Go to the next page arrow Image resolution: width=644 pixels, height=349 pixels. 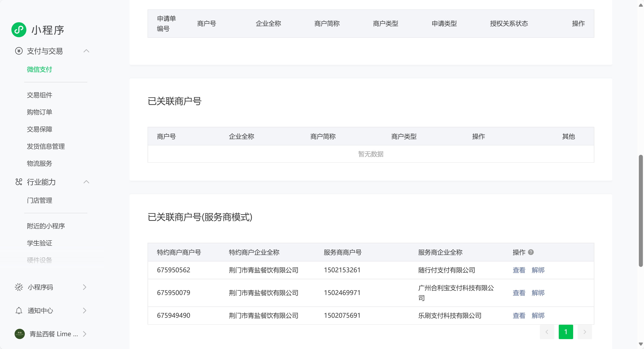(584, 332)
